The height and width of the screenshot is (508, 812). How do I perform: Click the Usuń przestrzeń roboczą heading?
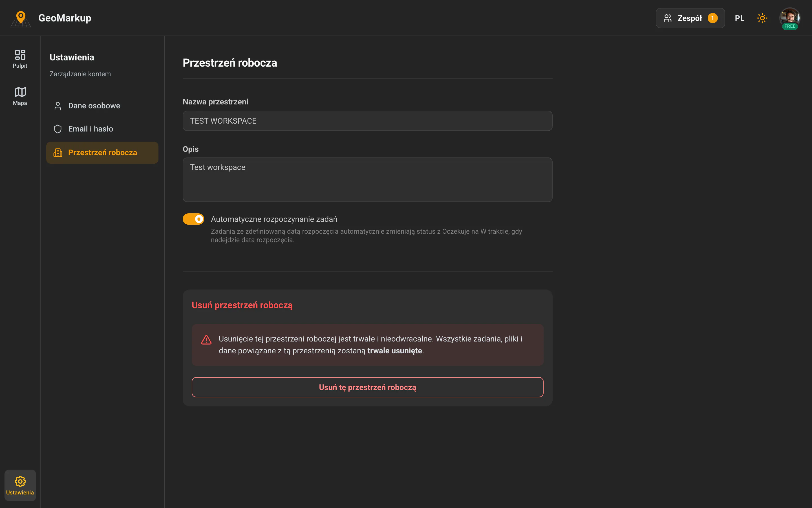(242, 305)
